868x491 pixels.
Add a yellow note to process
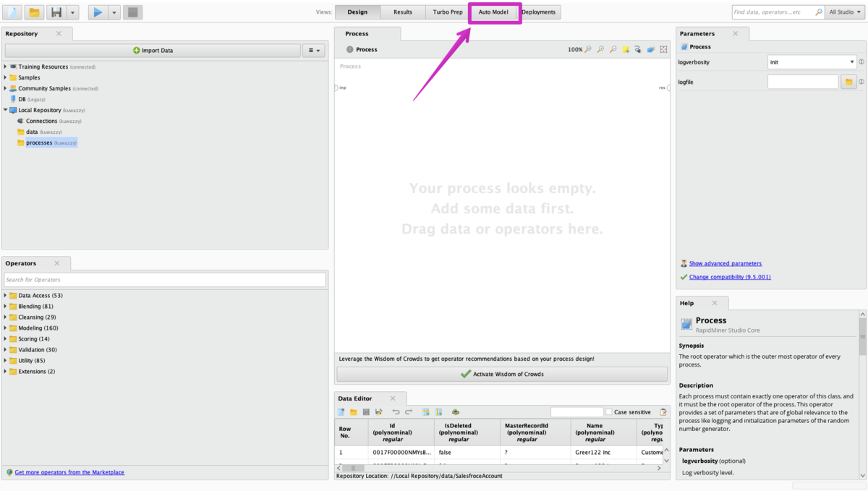pos(626,50)
